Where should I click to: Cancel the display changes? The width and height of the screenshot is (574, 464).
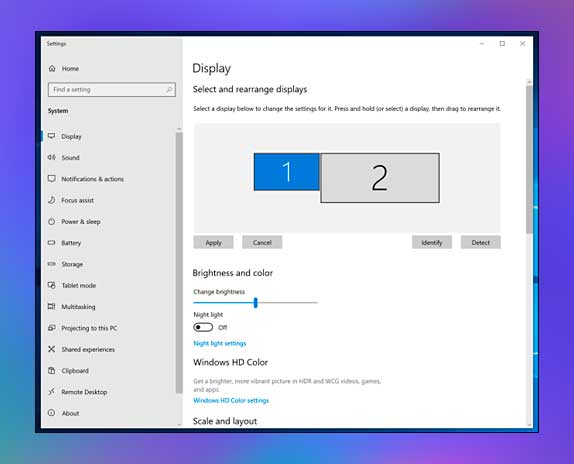point(262,242)
